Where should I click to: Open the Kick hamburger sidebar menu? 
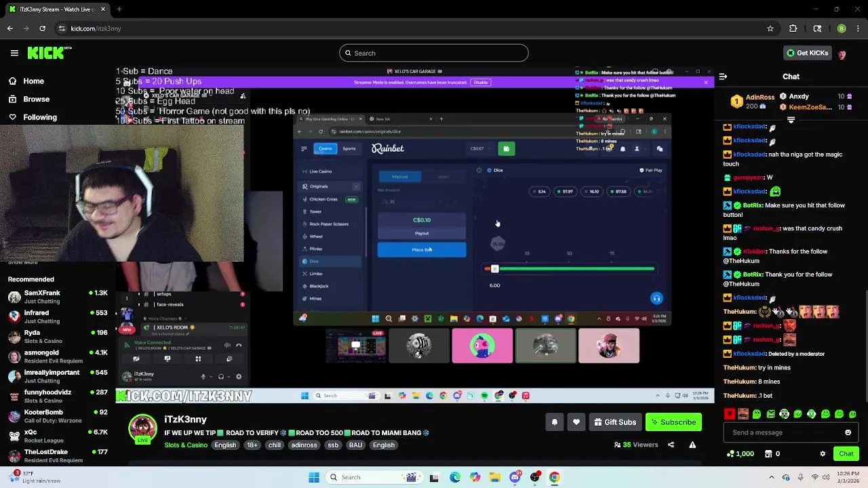click(14, 53)
